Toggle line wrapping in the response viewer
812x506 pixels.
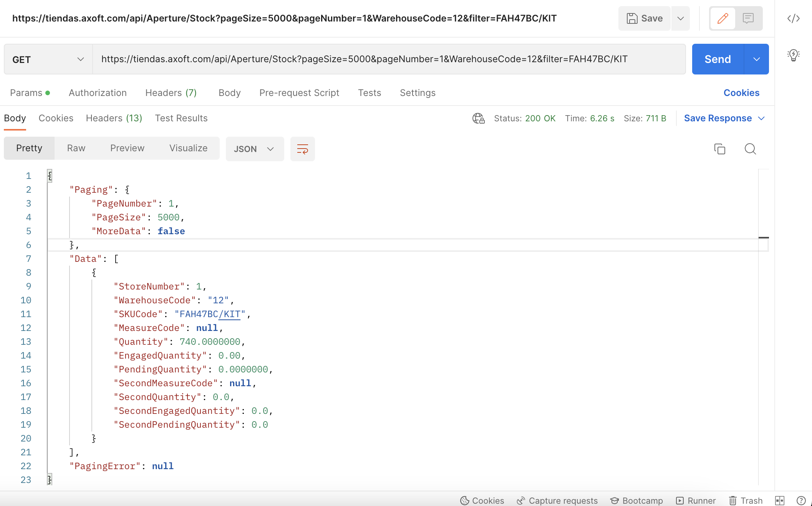(x=302, y=149)
